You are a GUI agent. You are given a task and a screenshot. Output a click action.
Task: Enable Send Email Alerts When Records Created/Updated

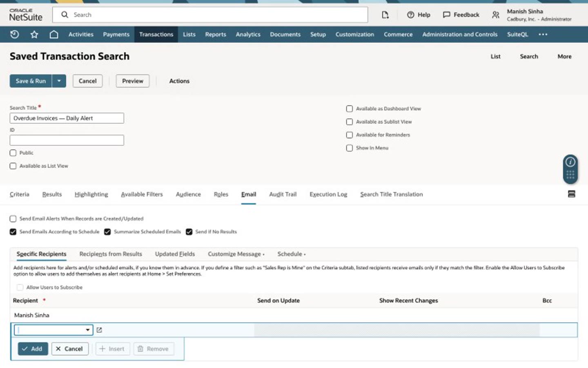click(x=13, y=218)
